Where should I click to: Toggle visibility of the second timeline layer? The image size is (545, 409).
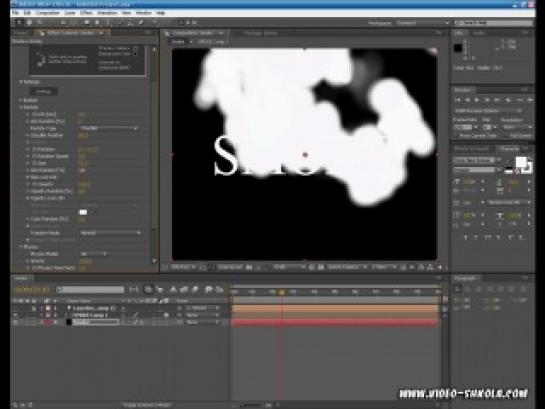pyautogui.click(x=15, y=316)
